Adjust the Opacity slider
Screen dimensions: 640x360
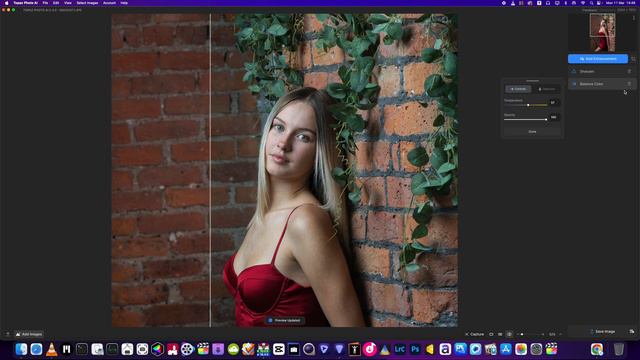point(526,120)
